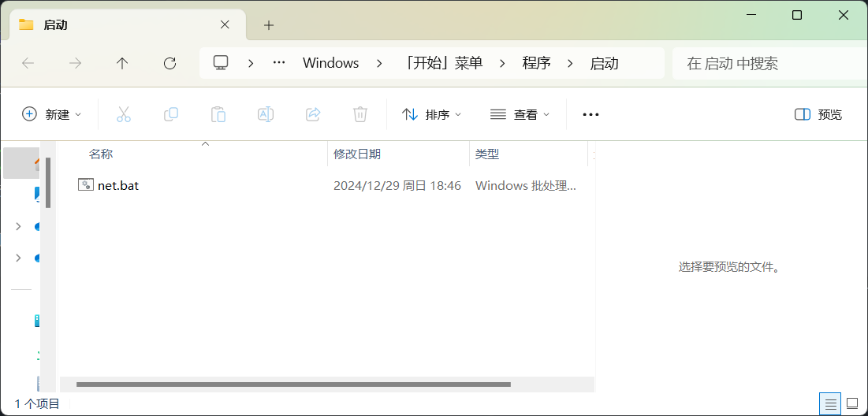This screenshot has width=868, height=416.
Task: Open the 排序 sort dropdown
Action: 431,114
